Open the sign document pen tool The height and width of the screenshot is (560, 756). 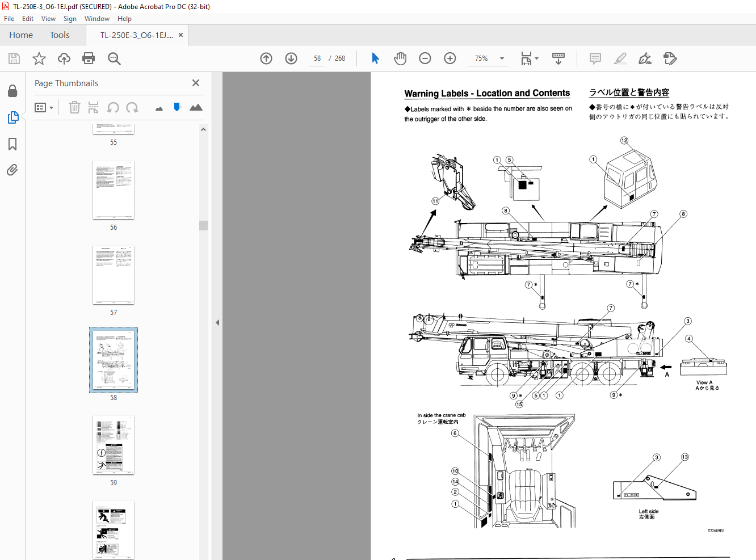[x=645, y=58]
